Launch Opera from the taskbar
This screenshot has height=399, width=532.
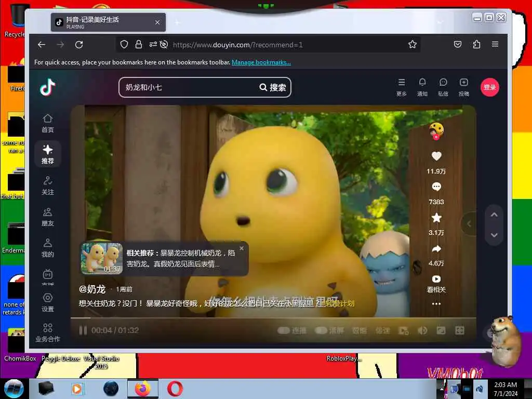click(175, 389)
